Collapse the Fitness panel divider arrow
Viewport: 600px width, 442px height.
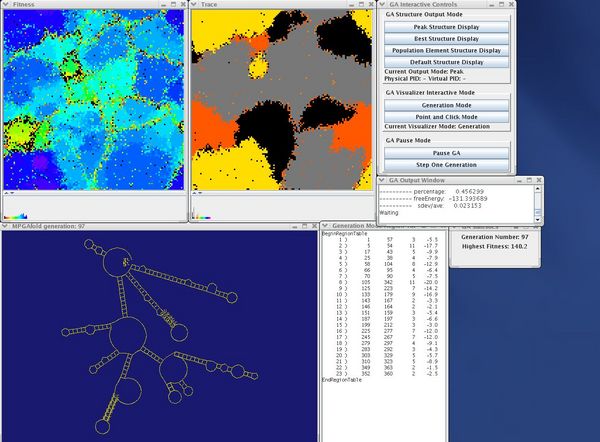coord(7,193)
